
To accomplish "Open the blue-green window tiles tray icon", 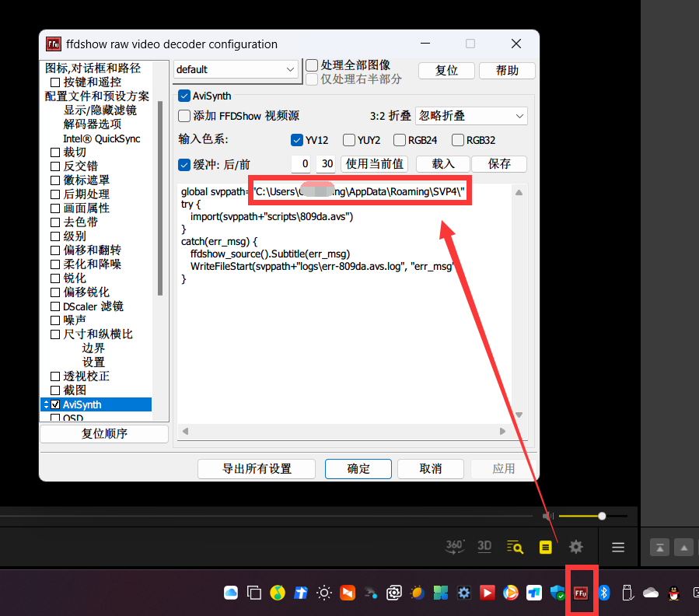I will 440,593.
